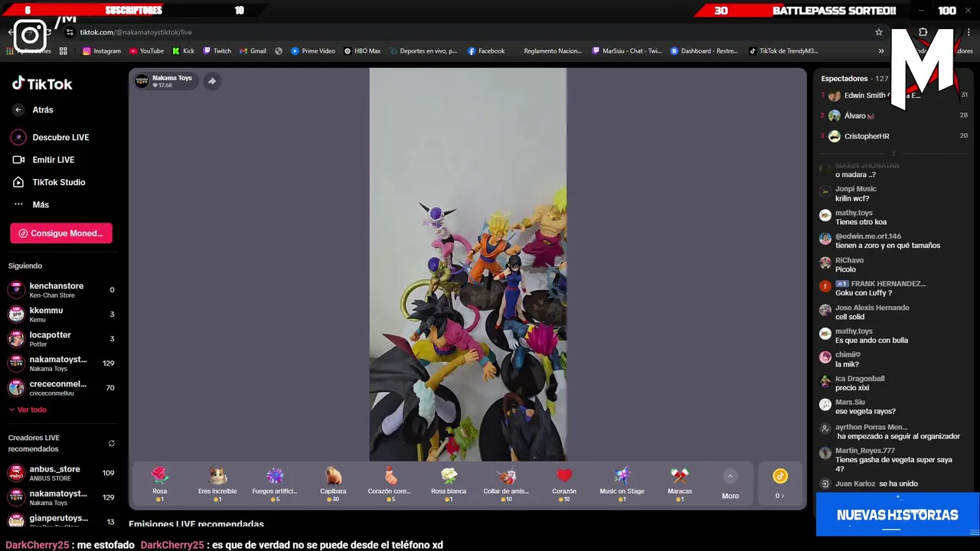The height and width of the screenshot is (551, 980).
Task: Open the Kick bookmark
Action: point(184,51)
